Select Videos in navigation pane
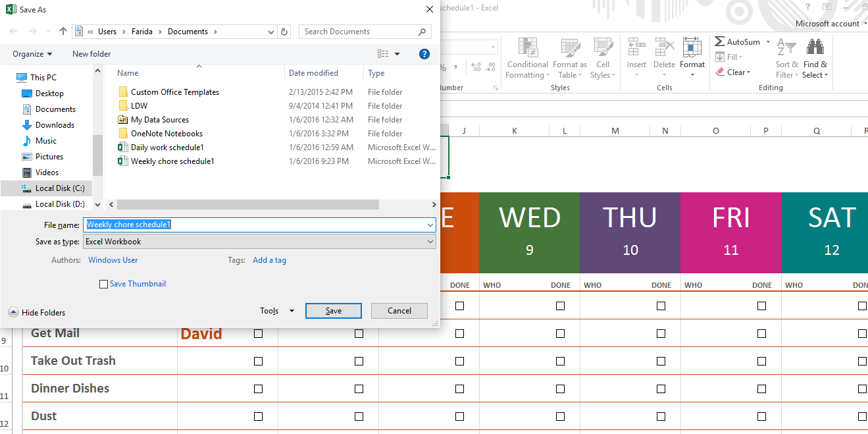The height and width of the screenshot is (434, 868). point(47,173)
